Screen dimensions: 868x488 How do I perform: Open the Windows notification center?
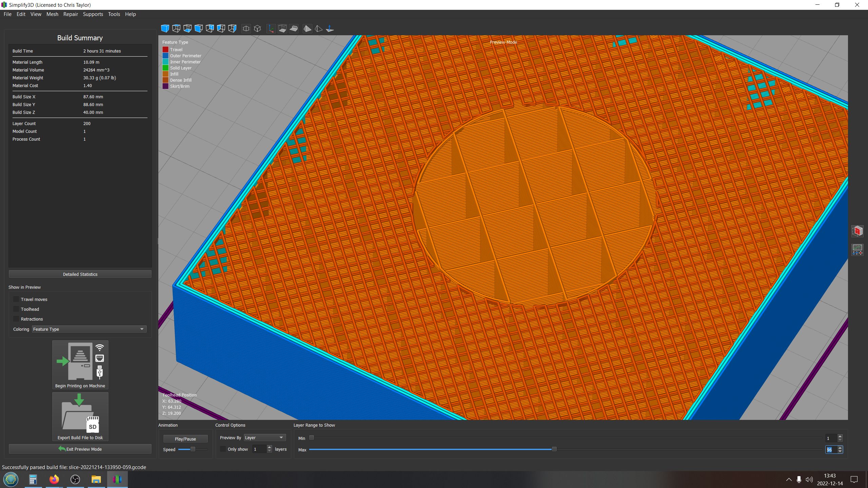coord(854,480)
